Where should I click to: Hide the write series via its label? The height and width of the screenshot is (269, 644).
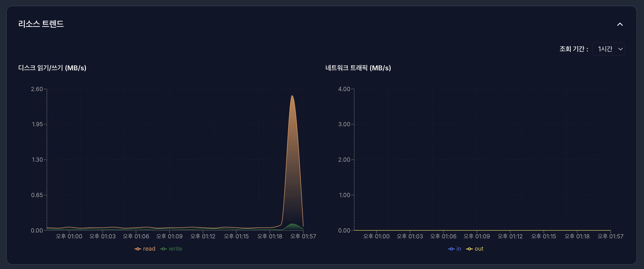(176, 249)
